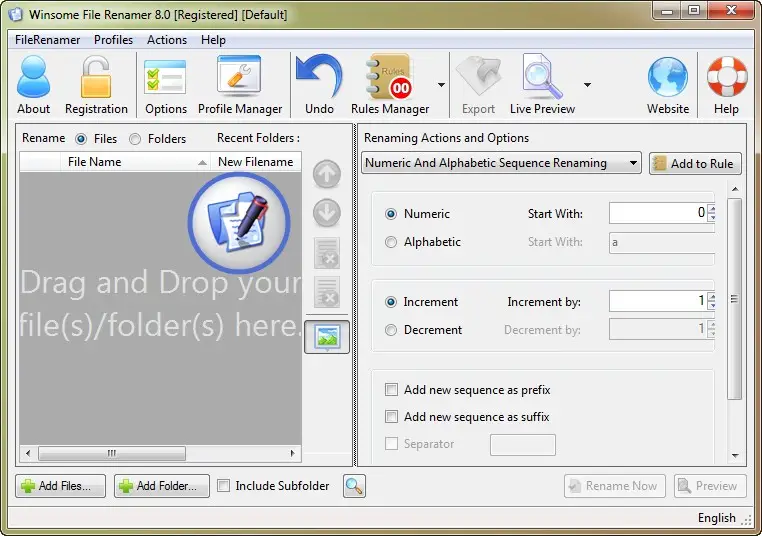Screen dimensions: 762x536
Task: Enable Add new sequence as suffix
Action: tap(391, 416)
